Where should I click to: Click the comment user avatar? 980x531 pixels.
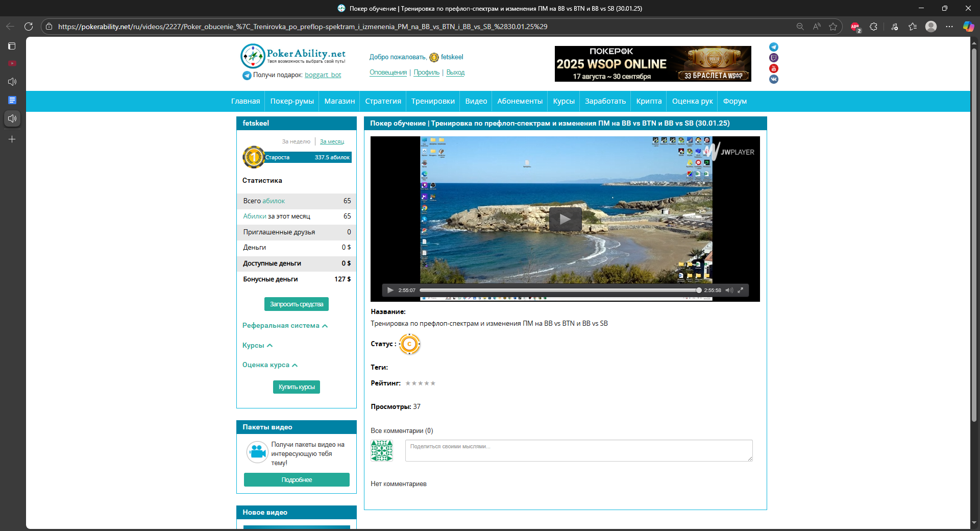click(382, 450)
